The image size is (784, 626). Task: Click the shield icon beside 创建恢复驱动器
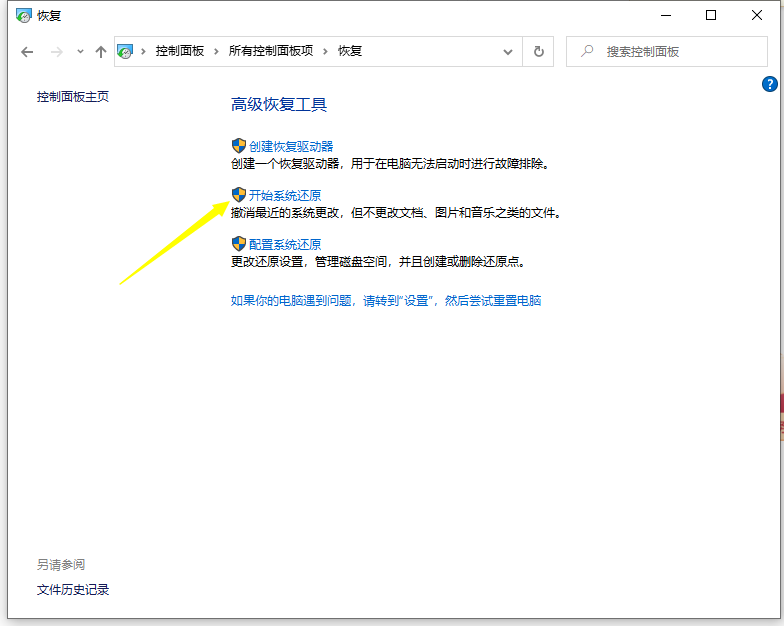(x=238, y=146)
